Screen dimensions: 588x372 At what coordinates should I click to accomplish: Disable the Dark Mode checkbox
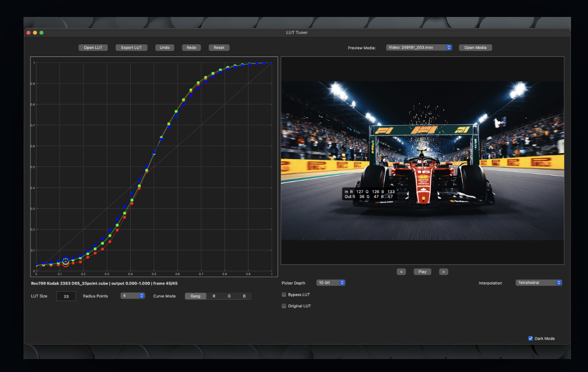[x=531, y=338]
